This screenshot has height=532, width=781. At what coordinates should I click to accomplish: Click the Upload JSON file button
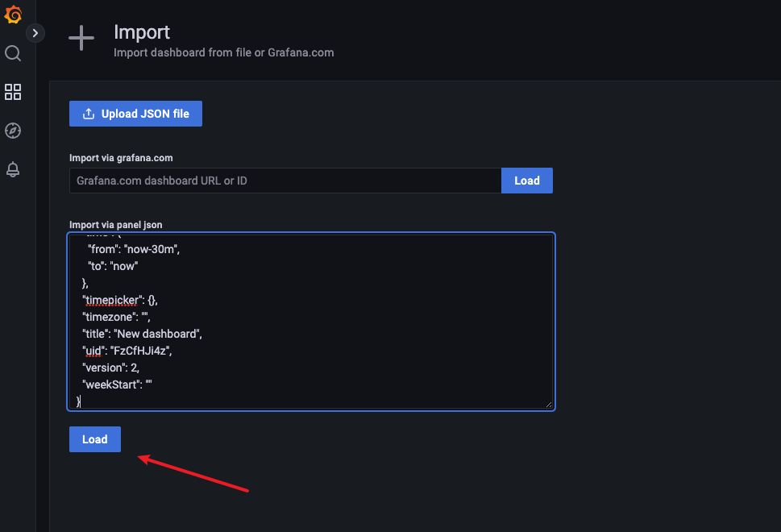coord(135,114)
